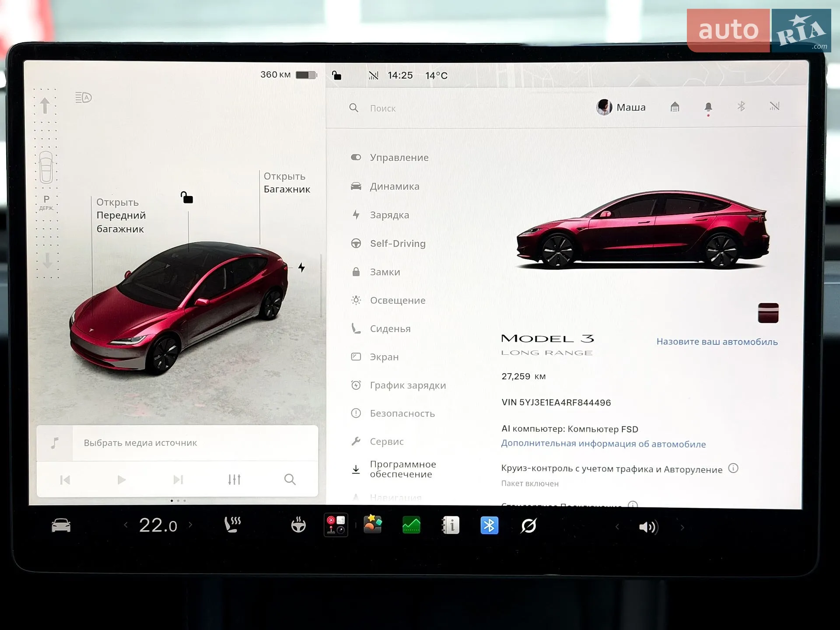The image size is (840, 630).
Task: Tap the slashed-circle icon in bottom bar
Action: [528, 525]
